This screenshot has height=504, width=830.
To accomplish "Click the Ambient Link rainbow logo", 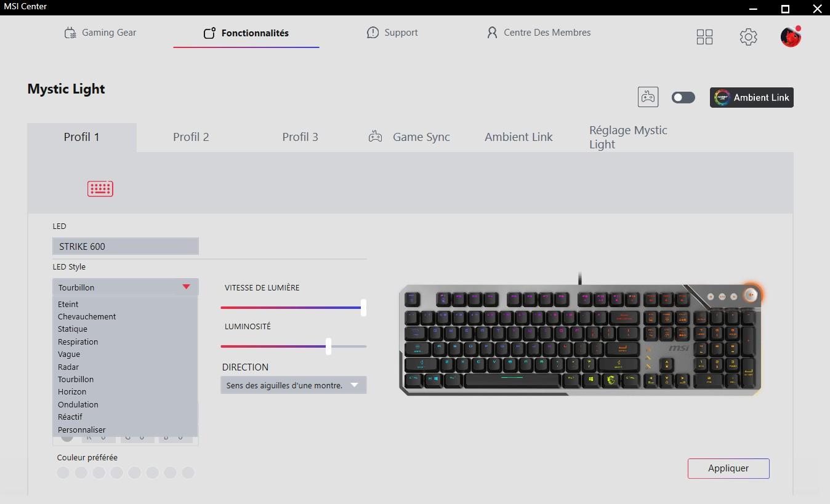I will pyautogui.click(x=722, y=98).
